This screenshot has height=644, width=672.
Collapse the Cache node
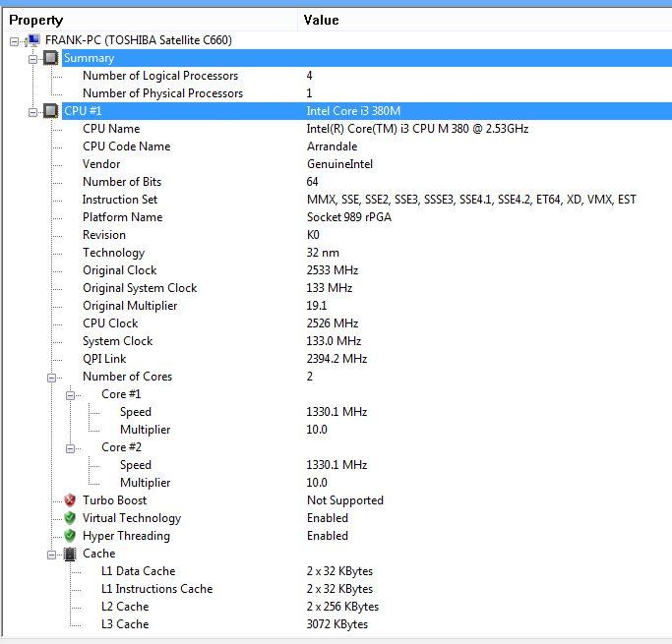pyautogui.click(x=51, y=555)
